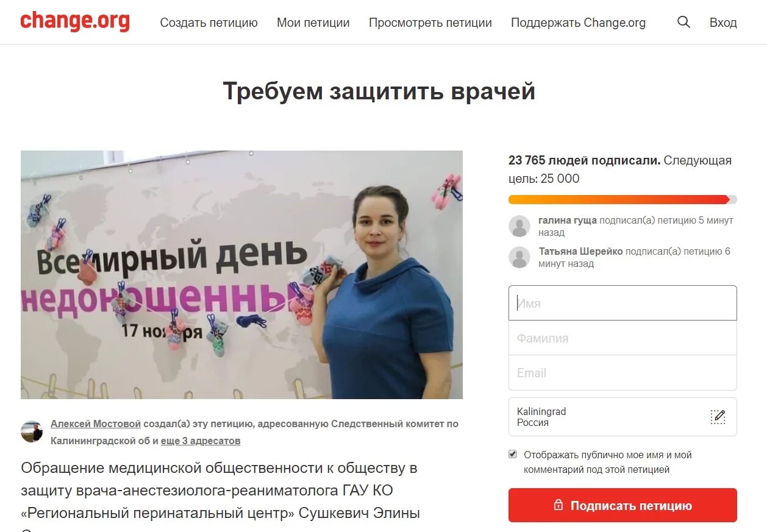Click the 'Вход' login link

723,23
